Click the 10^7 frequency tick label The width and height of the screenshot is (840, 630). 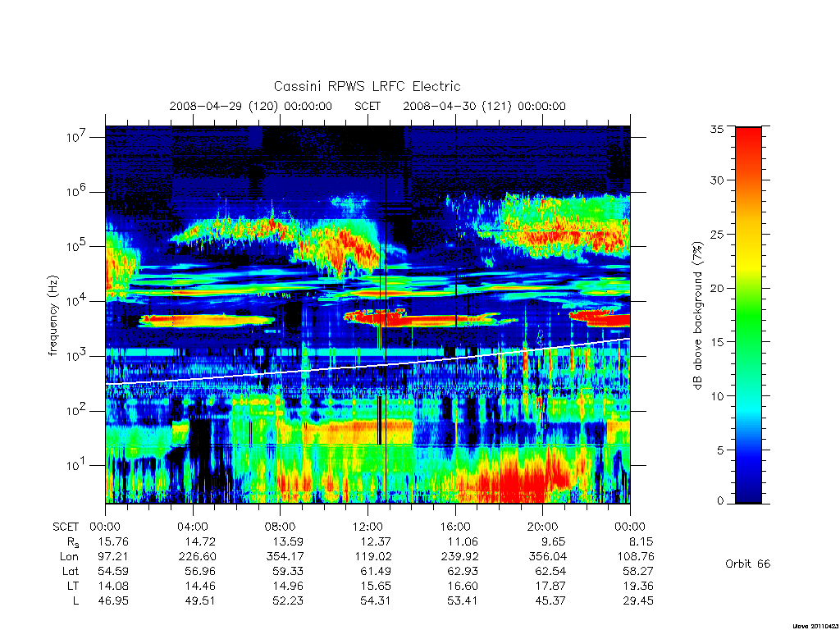click(x=76, y=137)
